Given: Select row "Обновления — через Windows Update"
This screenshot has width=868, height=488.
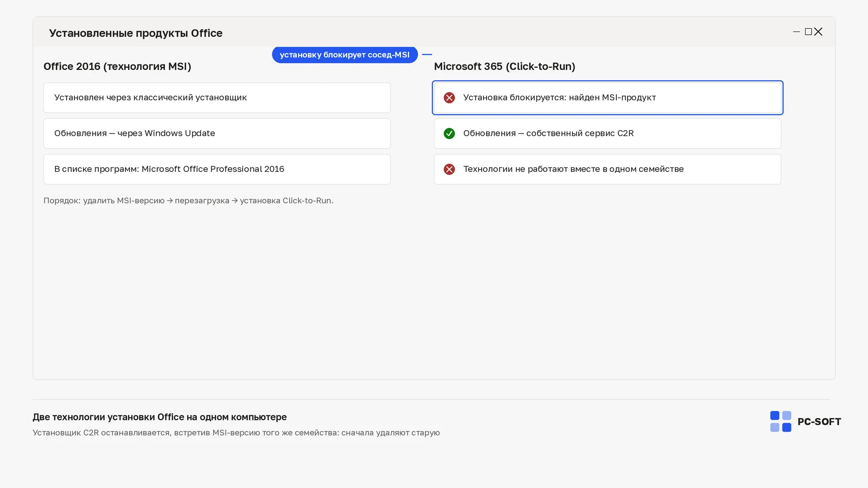Looking at the screenshot, I should 217,133.
